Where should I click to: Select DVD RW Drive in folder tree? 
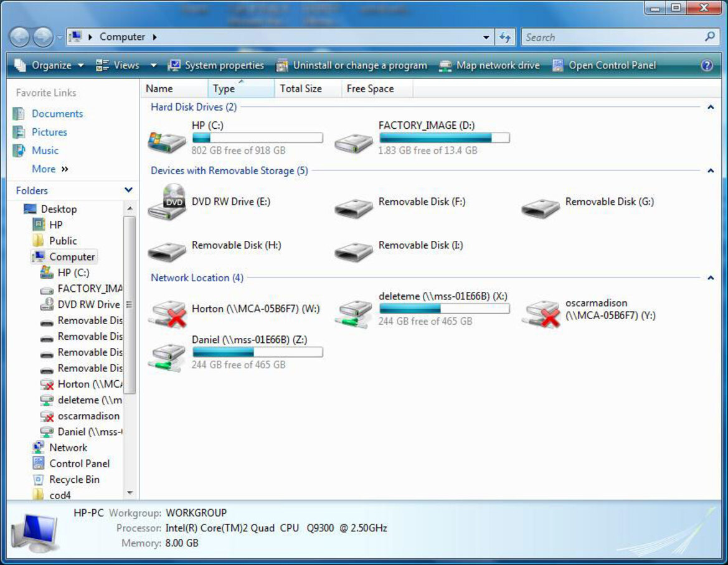pos(88,304)
